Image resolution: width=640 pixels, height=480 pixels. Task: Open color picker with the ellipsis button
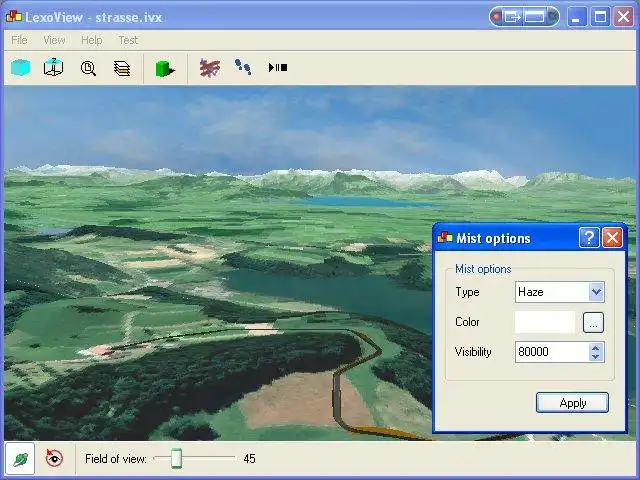pyautogui.click(x=593, y=322)
